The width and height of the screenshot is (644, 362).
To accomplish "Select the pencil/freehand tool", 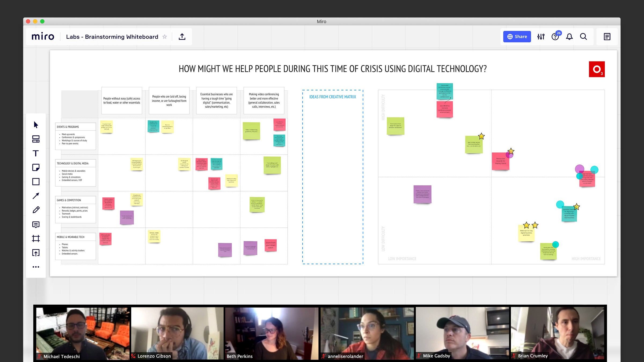I will tap(36, 209).
